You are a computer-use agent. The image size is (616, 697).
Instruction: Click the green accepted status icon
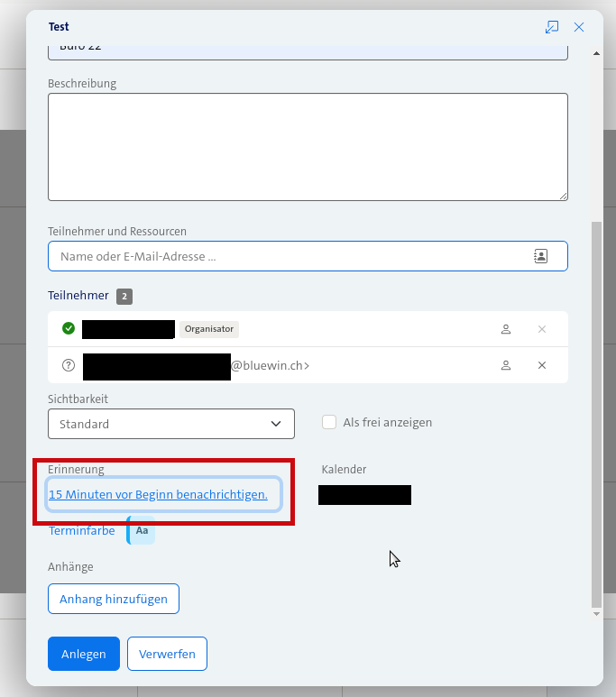click(x=69, y=328)
